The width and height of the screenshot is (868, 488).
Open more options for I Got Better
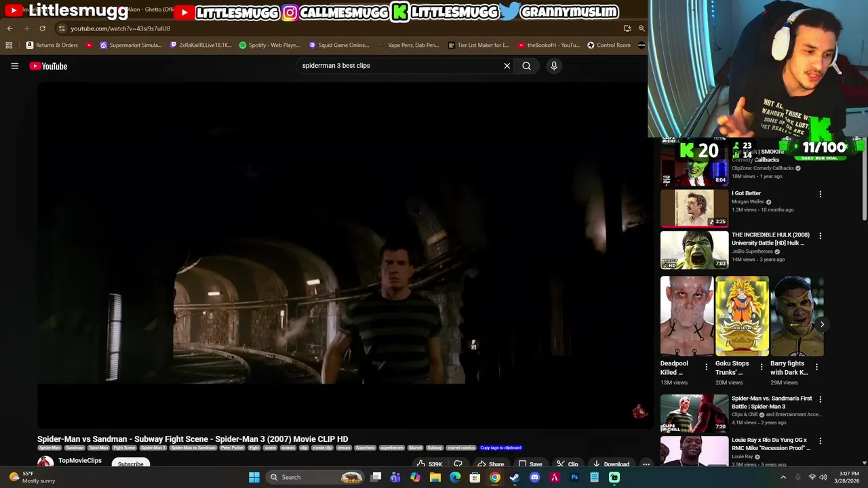820,195
